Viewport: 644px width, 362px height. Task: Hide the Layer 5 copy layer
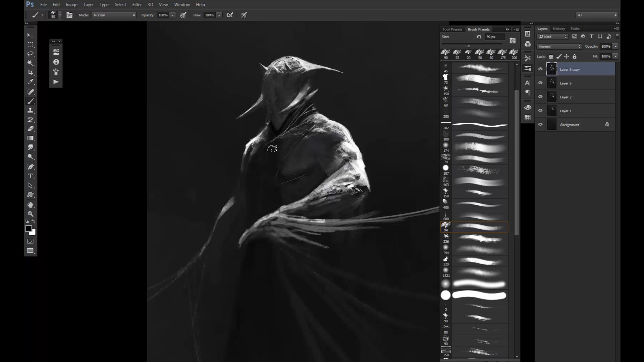(540, 69)
